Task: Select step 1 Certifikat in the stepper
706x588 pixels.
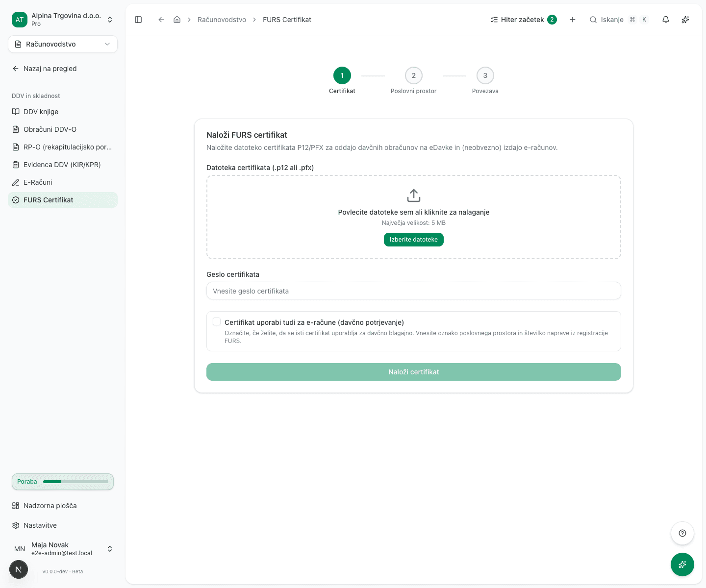Action: [342, 80]
